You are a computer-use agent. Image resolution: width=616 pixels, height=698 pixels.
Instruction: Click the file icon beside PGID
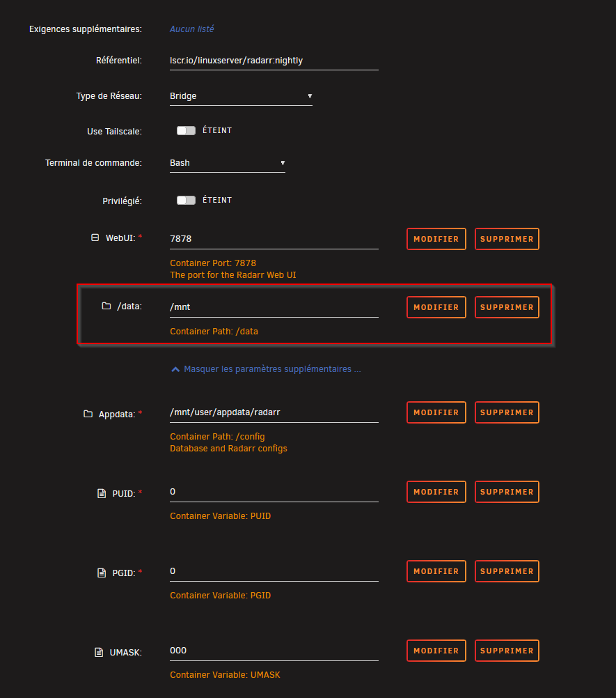102,573
